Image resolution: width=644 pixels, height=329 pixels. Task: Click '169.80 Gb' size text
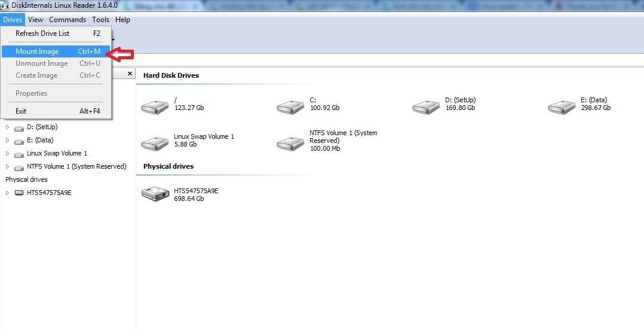pyautogui.click(x=461, y=108)
